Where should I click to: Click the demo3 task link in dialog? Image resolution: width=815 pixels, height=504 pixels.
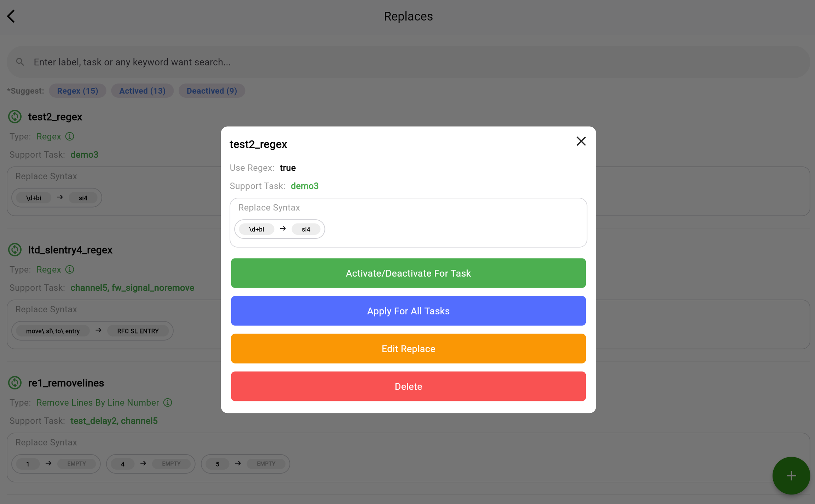[x=304, y=186]
